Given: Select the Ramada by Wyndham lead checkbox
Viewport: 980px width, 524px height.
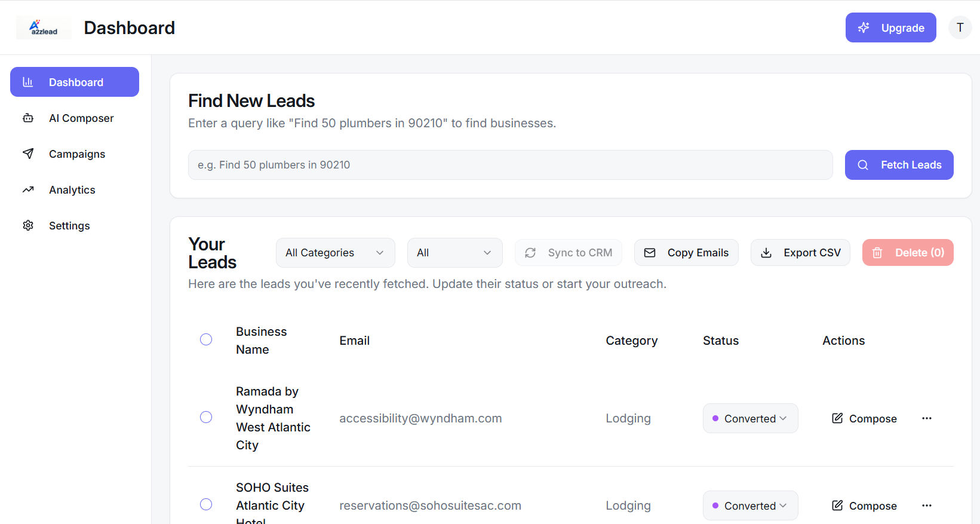Looking at the screenshot, I should click(206, 417).
